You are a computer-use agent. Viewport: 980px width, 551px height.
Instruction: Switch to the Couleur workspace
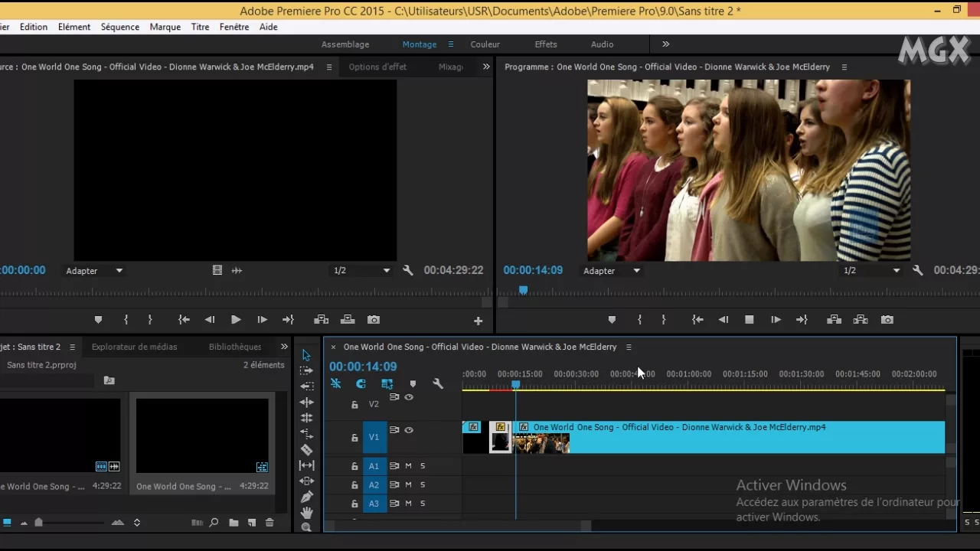click(x=485, y=44)
